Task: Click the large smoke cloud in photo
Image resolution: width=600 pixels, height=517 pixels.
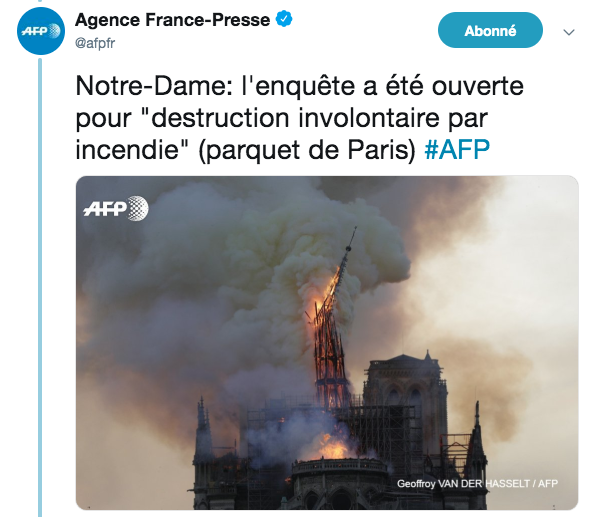Action: 245,260
